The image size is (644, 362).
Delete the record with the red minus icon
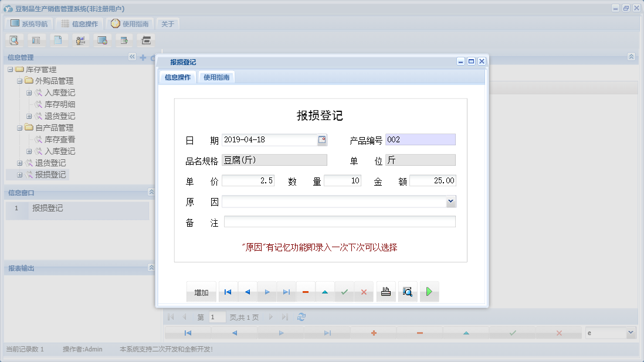[x=305, y=291]
